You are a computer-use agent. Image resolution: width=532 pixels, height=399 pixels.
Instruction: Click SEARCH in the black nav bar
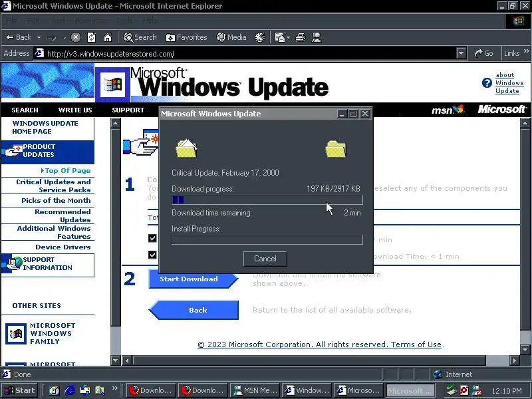point(25,110)
